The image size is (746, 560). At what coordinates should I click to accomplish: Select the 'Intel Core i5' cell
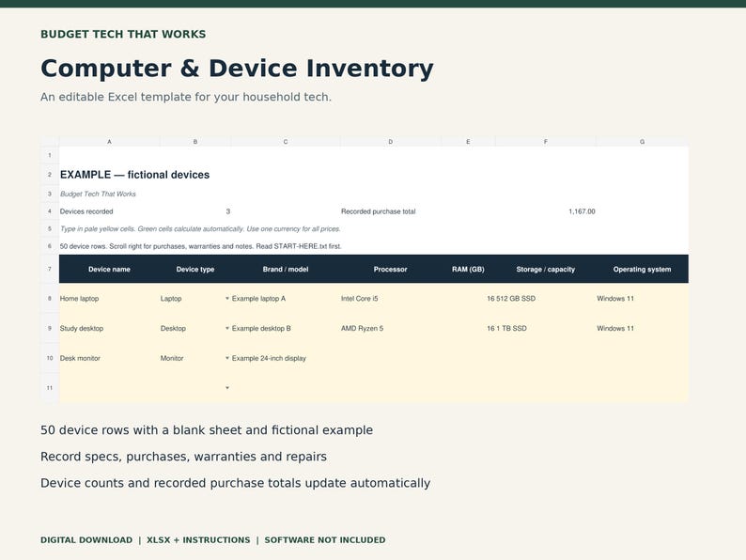point(391,298)
